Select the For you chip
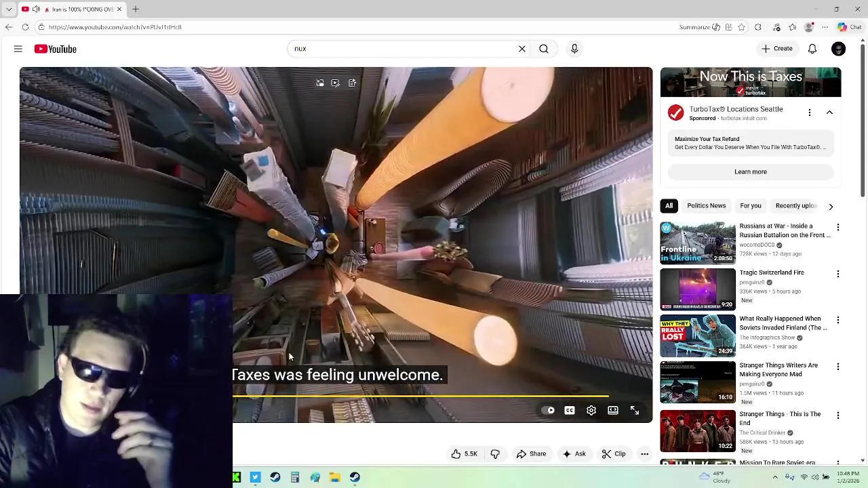 751,206
